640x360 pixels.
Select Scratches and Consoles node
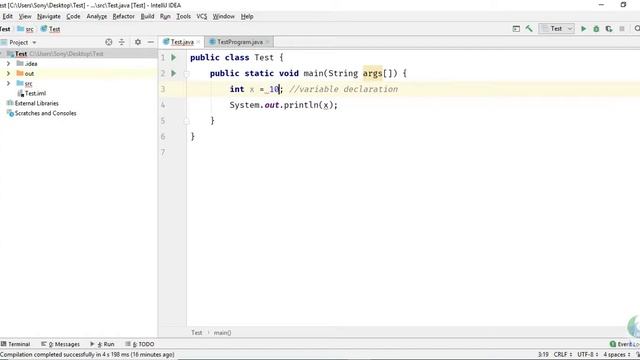45,113
